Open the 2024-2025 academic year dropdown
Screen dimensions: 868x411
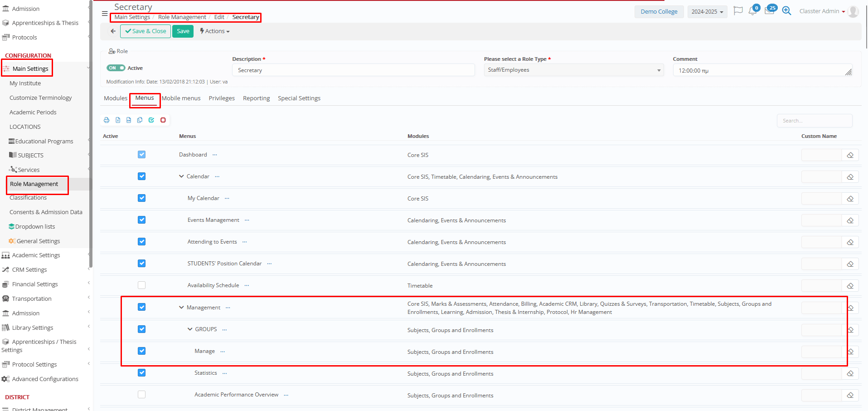click(707, 12)
